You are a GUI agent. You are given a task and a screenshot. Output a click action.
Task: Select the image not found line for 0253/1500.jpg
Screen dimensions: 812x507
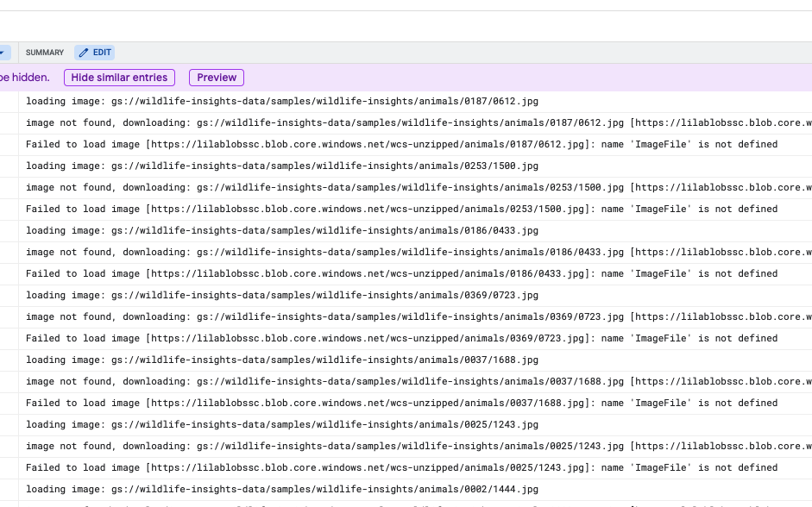[x=406, y=187]
